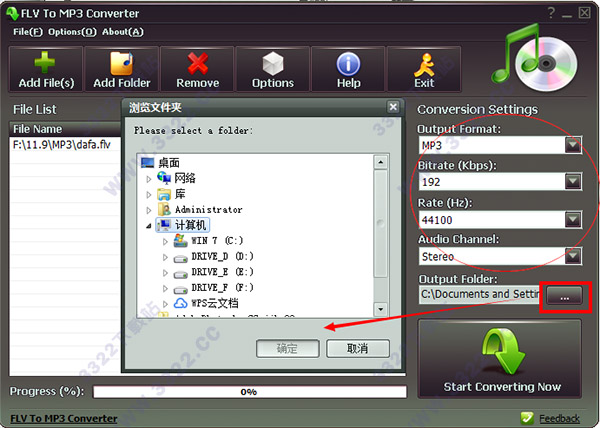Click the 确定 button

pyautogui.click(x=287, y=348)
